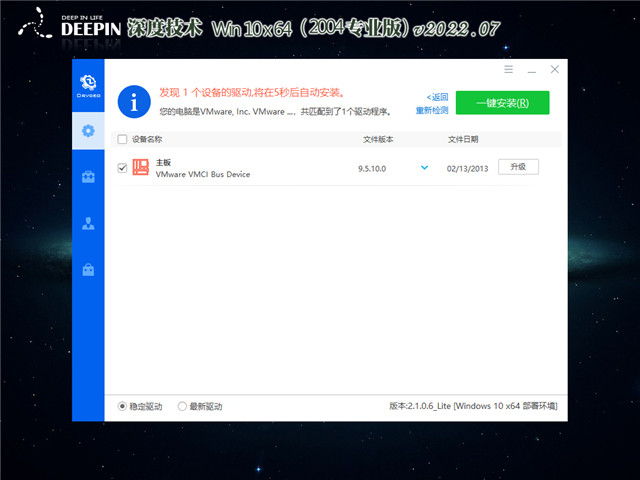Click the red motherboard device icon
Image resolution: width=640 pixels, height=480 pixels.
coord(141,168)
